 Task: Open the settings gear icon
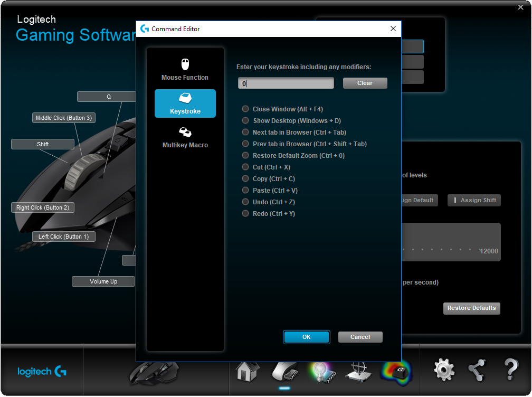tap(444, 370)
